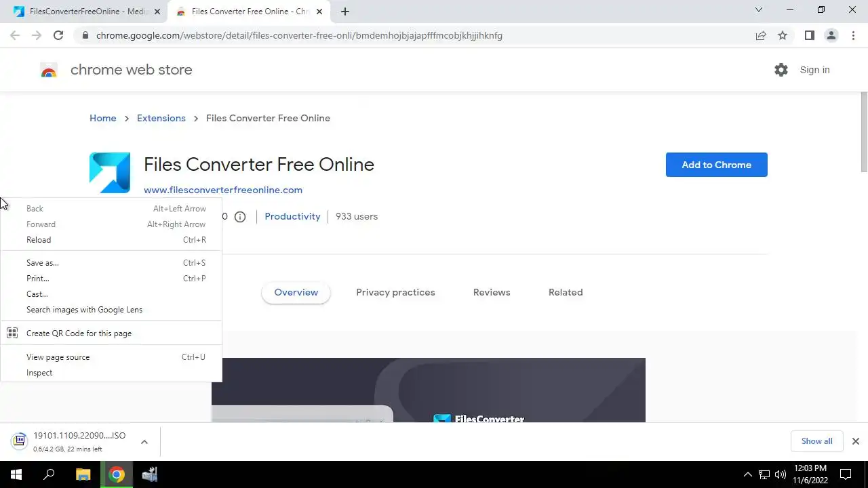Open the Chrome profile avatar icon
The image size is (868, 488).
831,35
